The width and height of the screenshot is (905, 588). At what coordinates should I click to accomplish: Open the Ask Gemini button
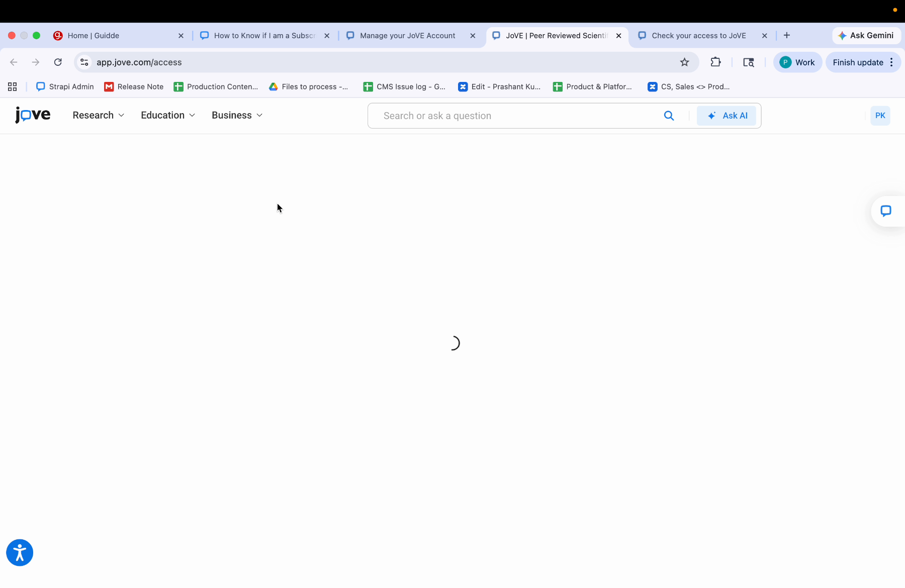point(866,35)
